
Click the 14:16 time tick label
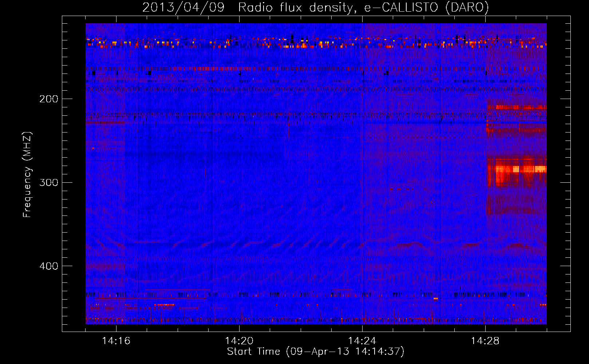pyautogui.click(x=116, y=341)
